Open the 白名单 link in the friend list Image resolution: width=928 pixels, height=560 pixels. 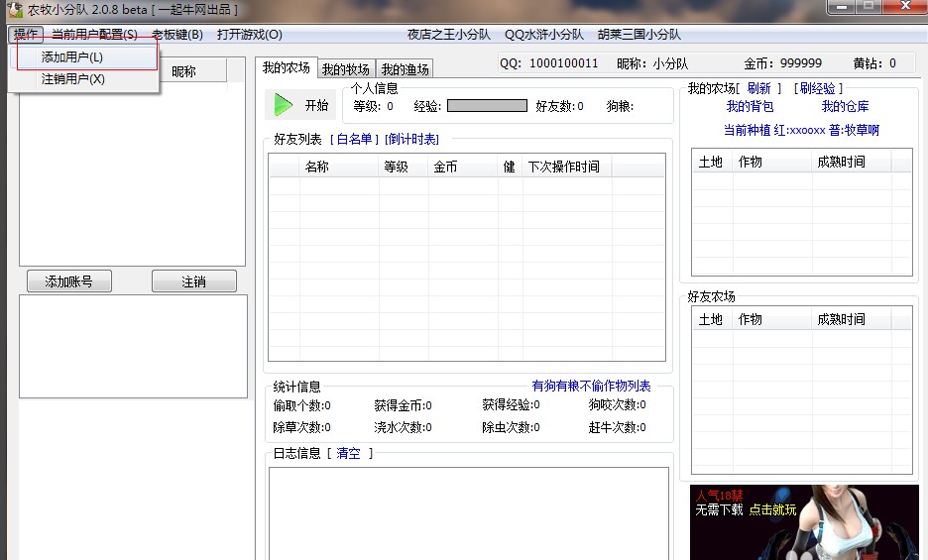(x=355, y=140)
